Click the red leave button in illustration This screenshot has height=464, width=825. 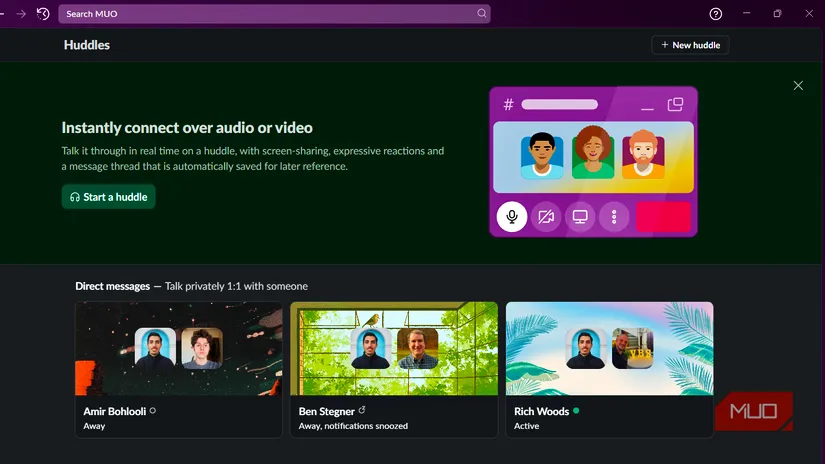(x=663, y=216)
